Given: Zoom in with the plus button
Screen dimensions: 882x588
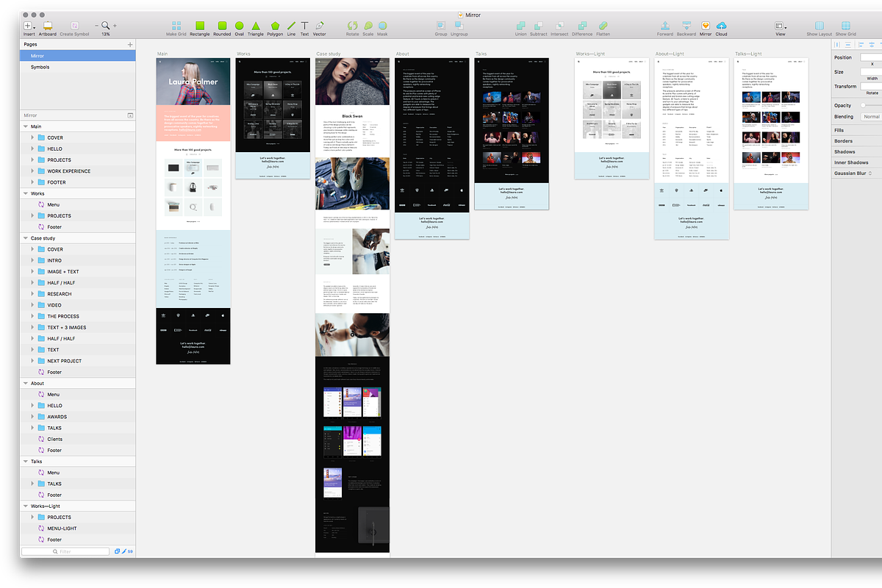Looking at the screenshot, I should [115, 26].
